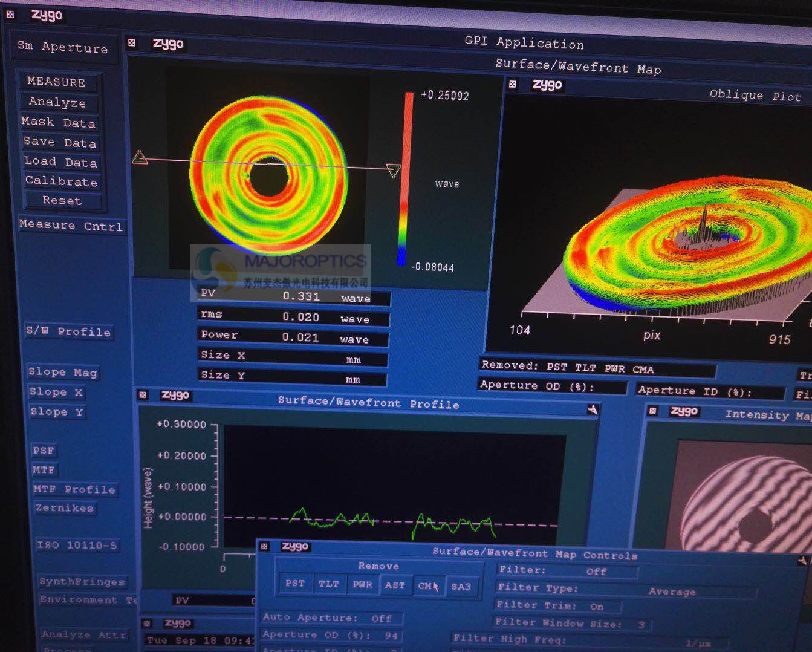Screen dimensions: 812x652
Task: Click Load Data
Action: (x=60, y=161)
